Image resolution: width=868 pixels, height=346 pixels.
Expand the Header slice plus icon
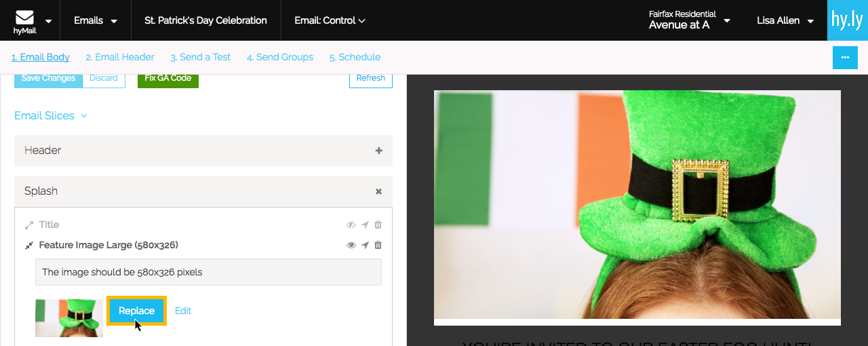point(379,151)
